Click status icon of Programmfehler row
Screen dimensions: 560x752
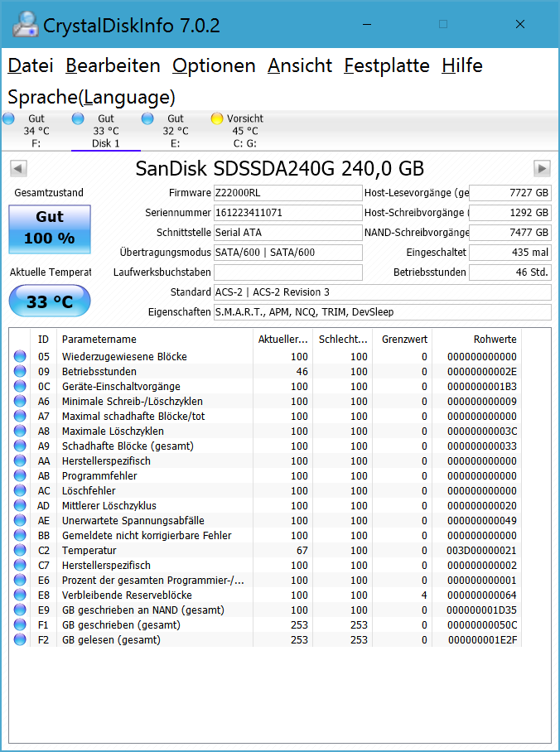[x=20, y=475]
